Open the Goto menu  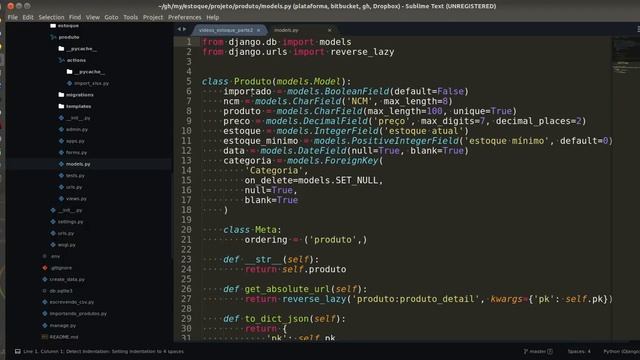pos(111,17)
